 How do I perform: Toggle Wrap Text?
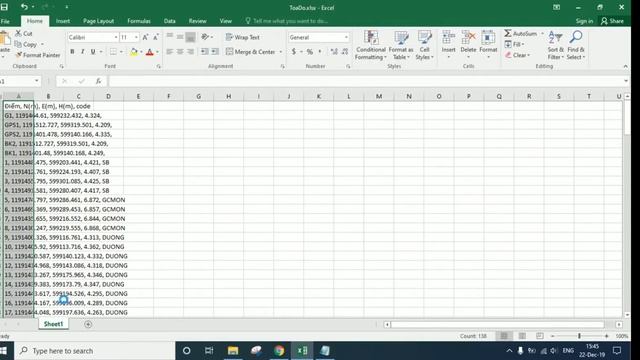[242, 37]
